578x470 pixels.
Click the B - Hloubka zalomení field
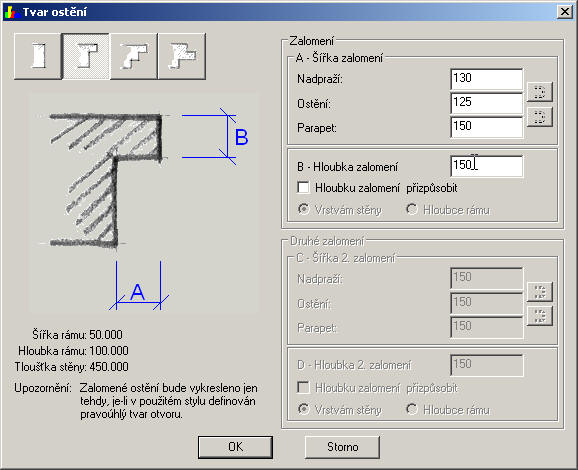487,166
